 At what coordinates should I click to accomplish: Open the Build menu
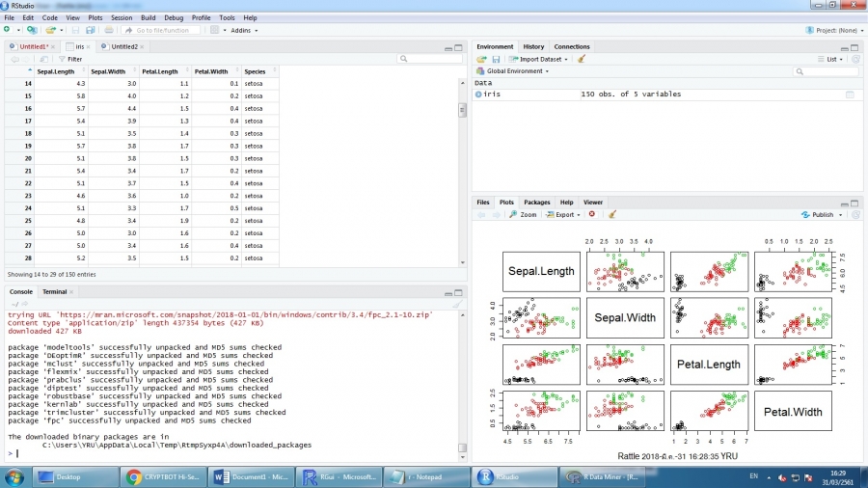[x=148, y=17]
